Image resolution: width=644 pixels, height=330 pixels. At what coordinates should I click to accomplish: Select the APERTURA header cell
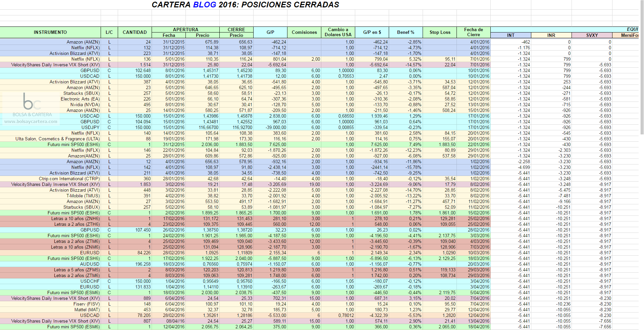click(185, 29)
